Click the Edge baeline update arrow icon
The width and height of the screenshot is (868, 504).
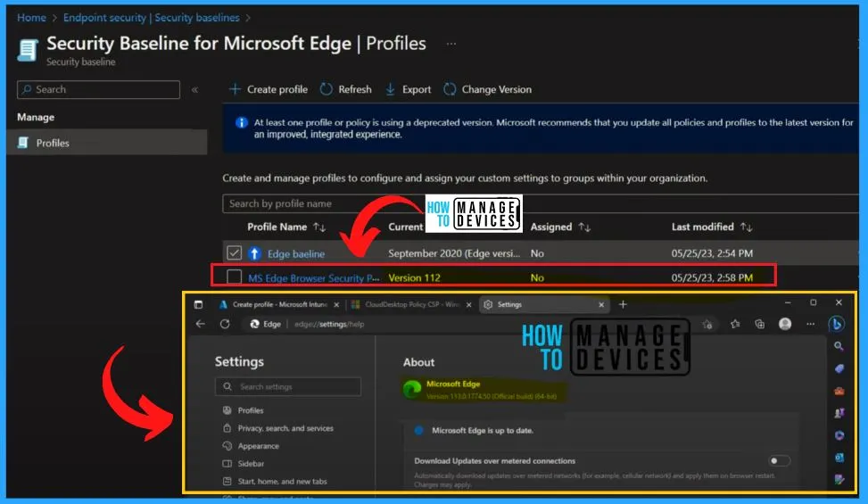254,253
